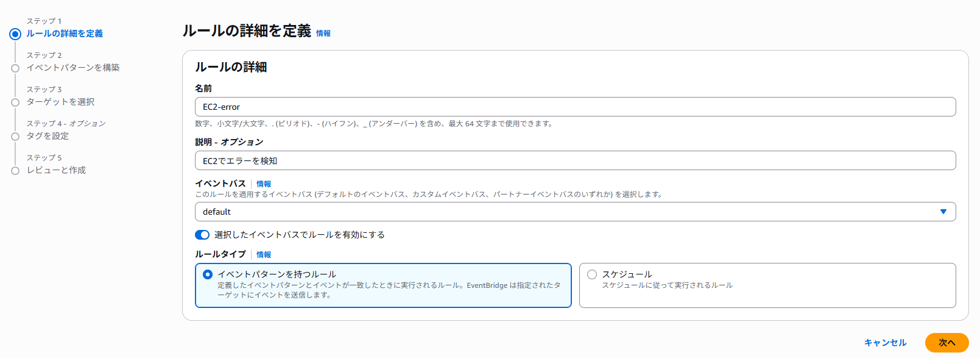Go to step 5 レビューと作成
This screenshot has width=980, height=358.
[x=56, y=170]
